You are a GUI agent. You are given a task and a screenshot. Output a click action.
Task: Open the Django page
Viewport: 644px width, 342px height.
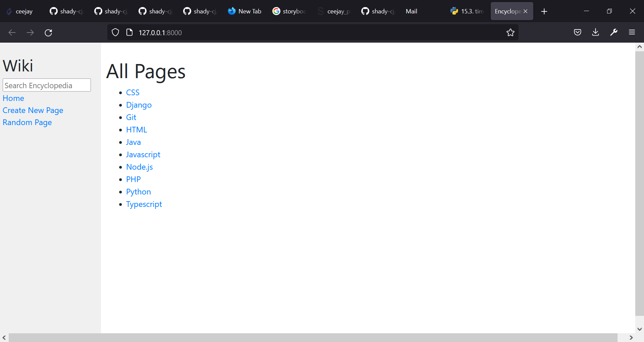coord(139,105)
